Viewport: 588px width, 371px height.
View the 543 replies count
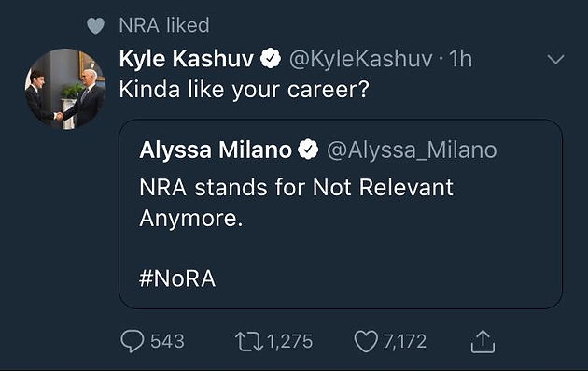(x=167, y=341)
